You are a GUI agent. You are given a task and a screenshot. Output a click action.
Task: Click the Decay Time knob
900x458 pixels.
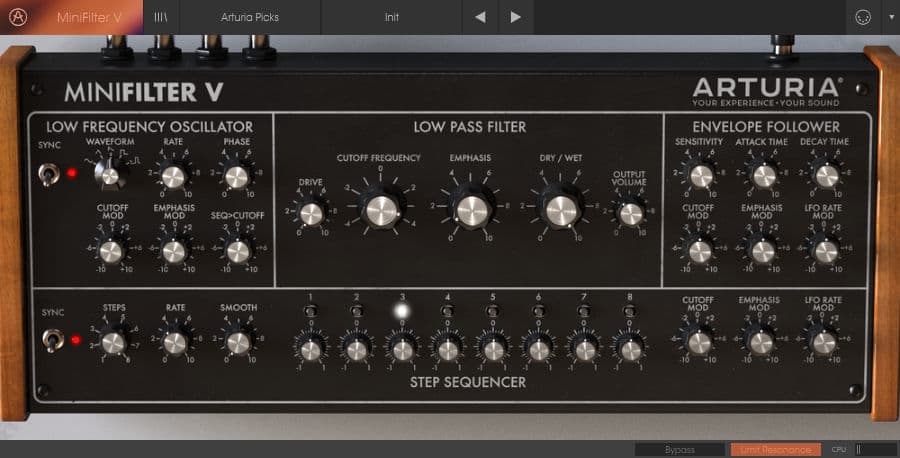point(827,176)
